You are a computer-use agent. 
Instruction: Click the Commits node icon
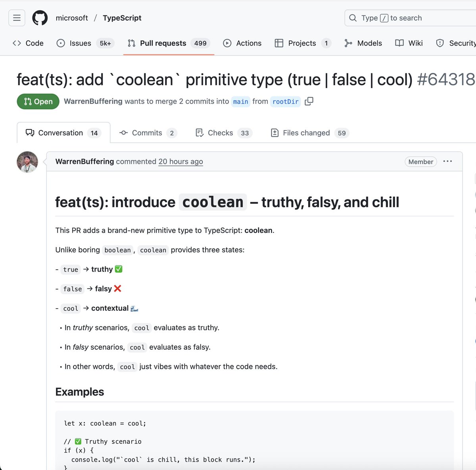coord(123,133)
